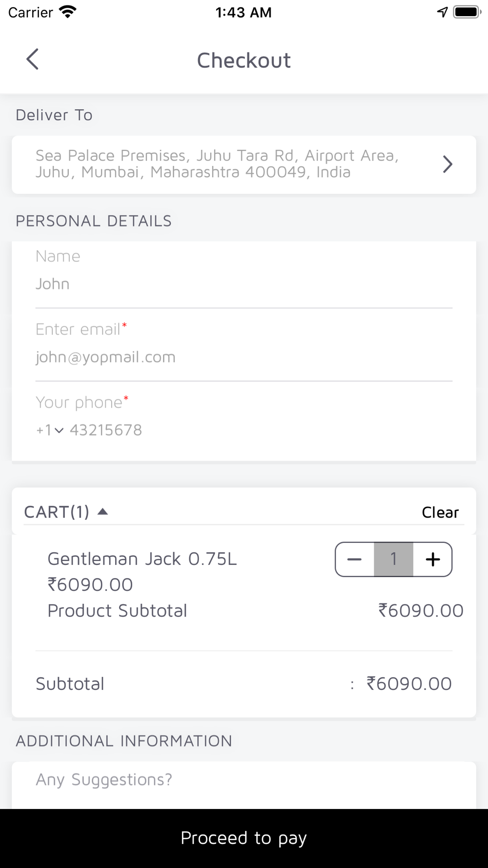Proceed to pay

click(244, 838)
